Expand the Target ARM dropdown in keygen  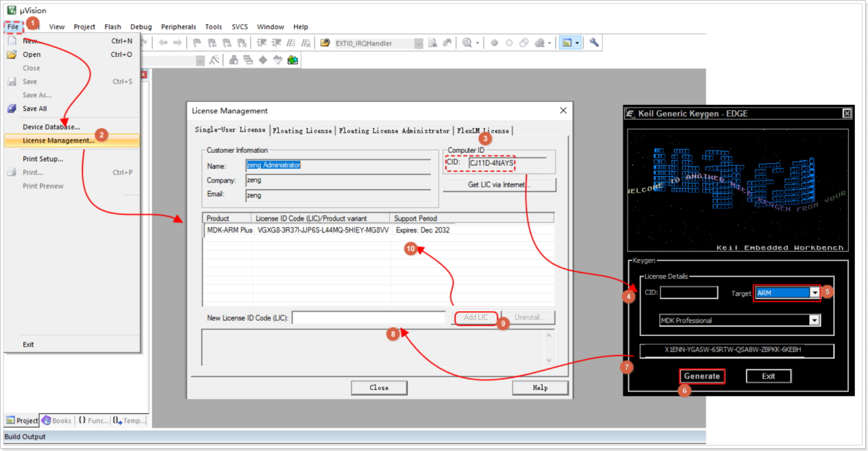(x=815, y=293)
